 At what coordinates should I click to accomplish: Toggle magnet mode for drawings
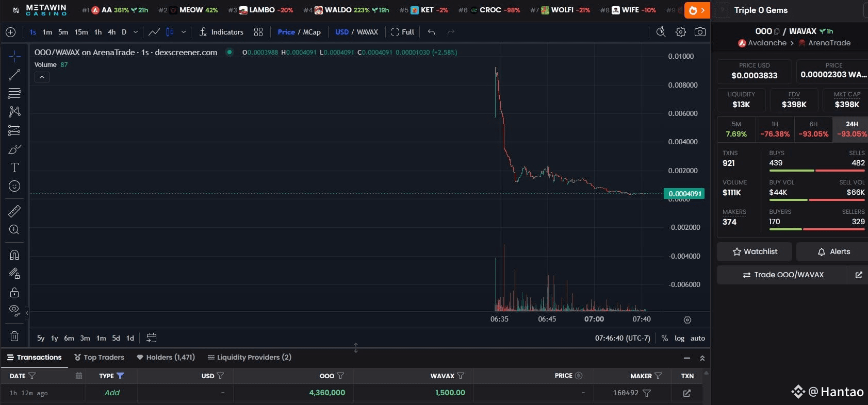click(x=14, y=255)
